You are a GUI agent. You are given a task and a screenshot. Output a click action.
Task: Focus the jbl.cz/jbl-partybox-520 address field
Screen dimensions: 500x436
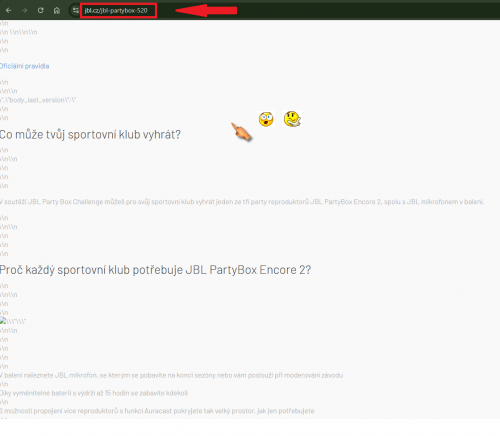click(118, 11)
